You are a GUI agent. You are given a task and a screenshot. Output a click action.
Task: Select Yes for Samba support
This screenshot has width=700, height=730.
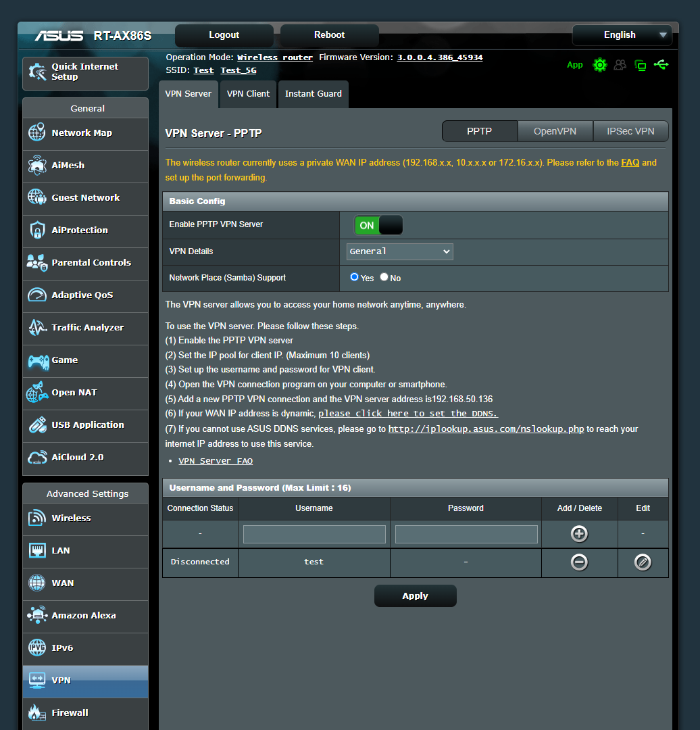[x=354, y=277]
